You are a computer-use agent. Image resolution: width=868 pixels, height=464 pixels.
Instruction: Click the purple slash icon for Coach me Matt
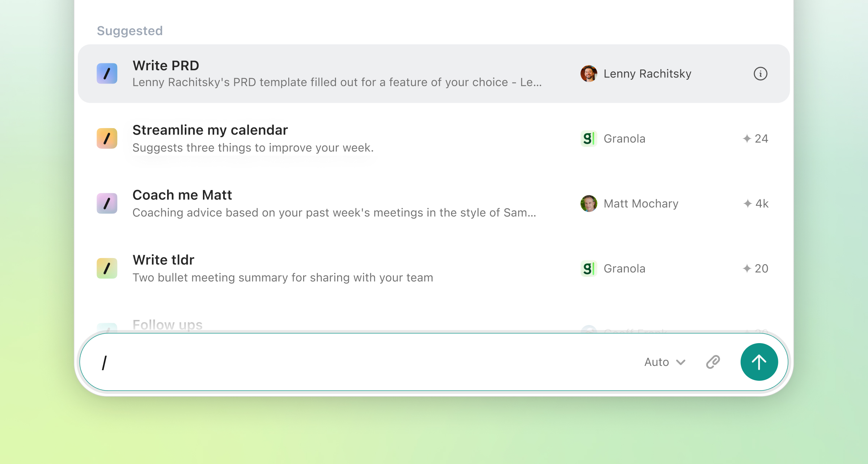tap(107, 203)
